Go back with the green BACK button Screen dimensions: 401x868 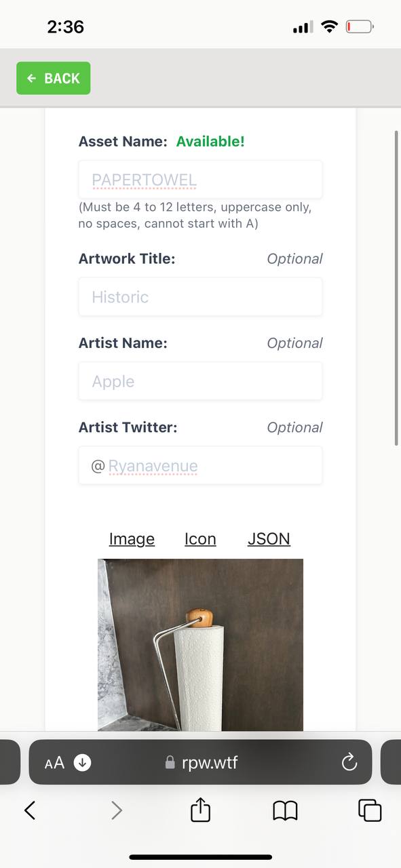(x=54, y=78)
